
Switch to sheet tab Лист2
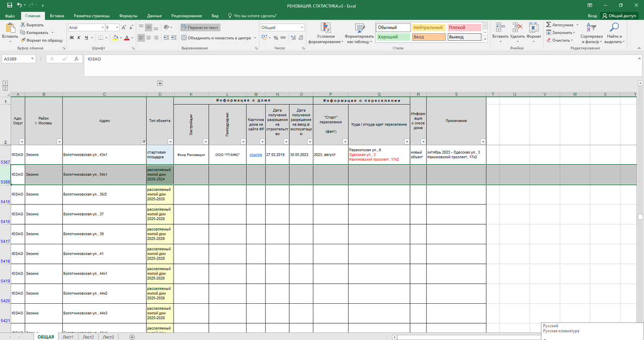coord(88,337)
